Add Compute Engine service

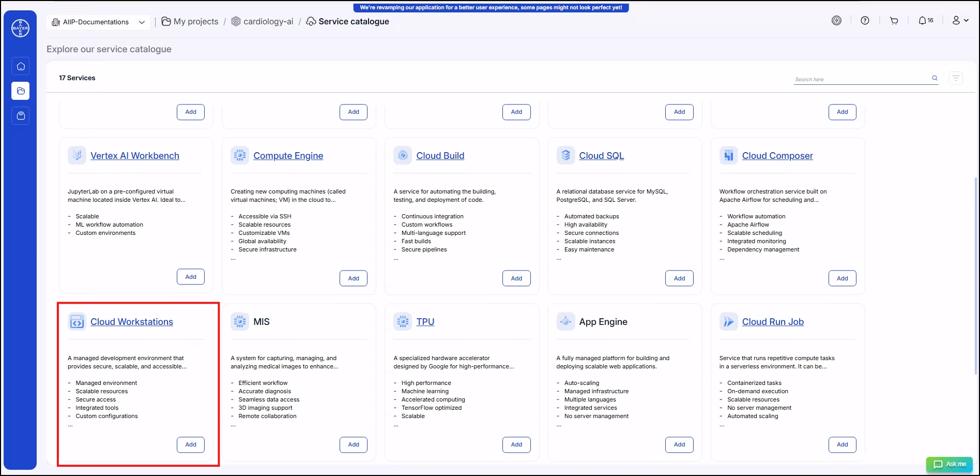point(354,278)
